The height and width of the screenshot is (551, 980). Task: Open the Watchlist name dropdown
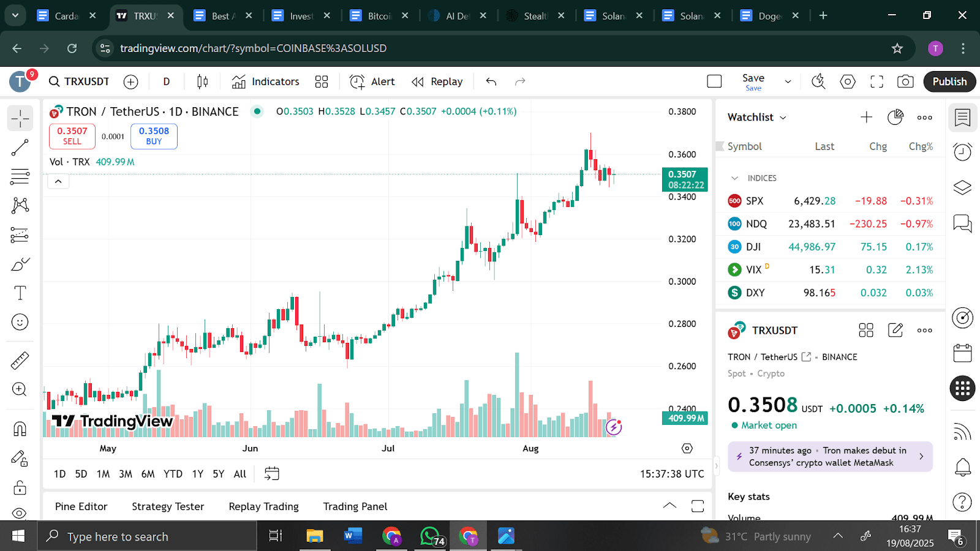coord(757,117)
